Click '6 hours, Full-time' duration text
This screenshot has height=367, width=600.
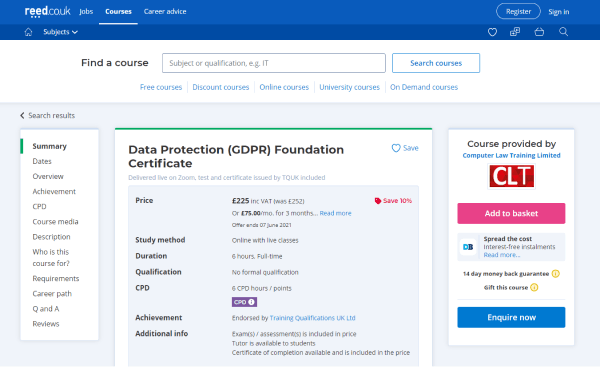pyautogui.click(x=257, y=256)
